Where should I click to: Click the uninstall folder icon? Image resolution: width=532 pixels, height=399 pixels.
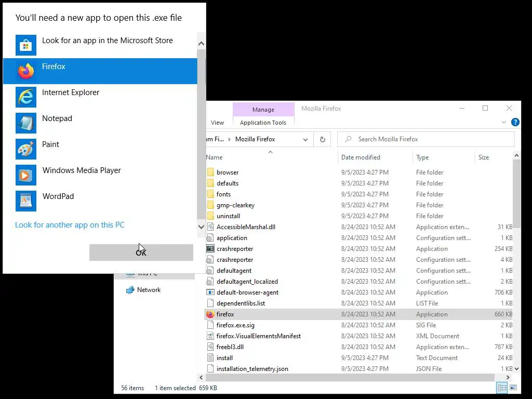[210, 216]
